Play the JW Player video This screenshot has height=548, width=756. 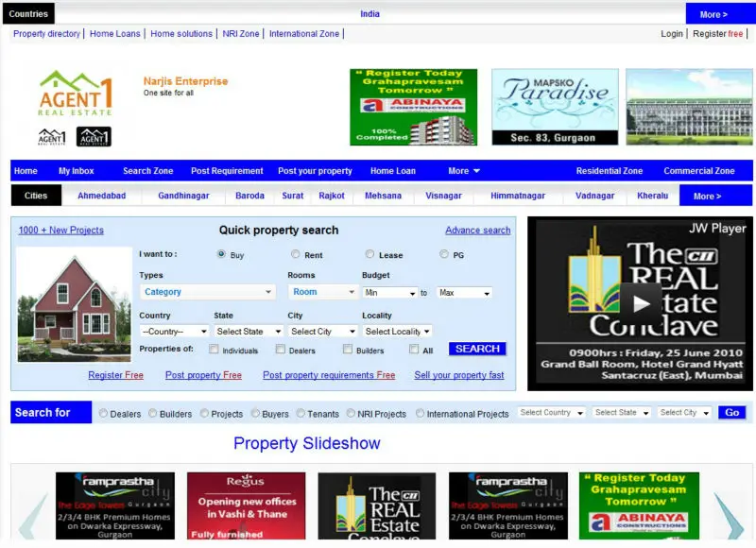coord(641,303)
